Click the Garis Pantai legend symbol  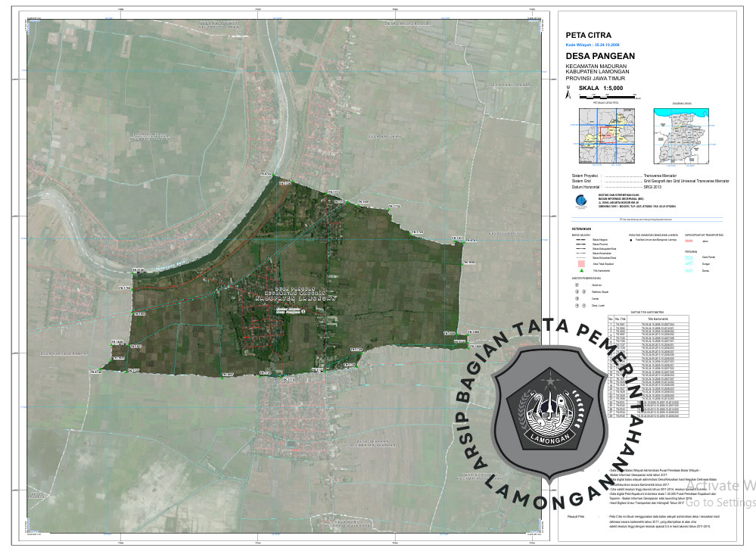[689, 258]
